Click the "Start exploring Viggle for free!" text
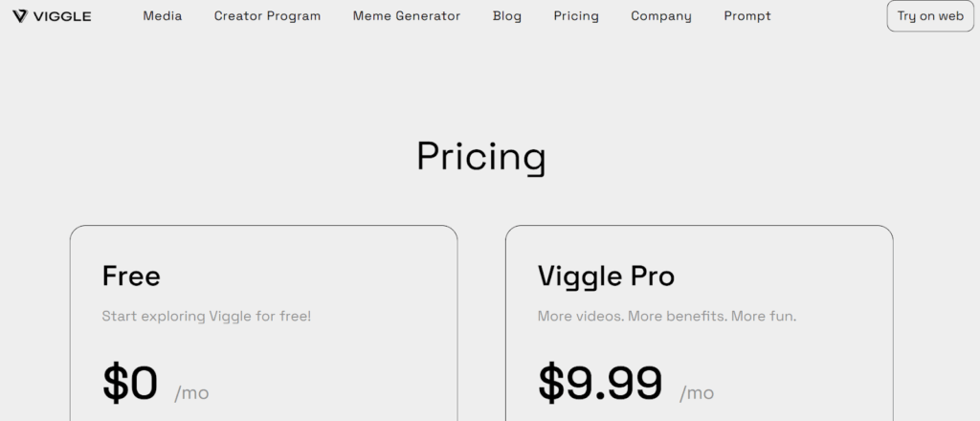The height and width of the screenshot is (421, 980). tap(206, 316)
